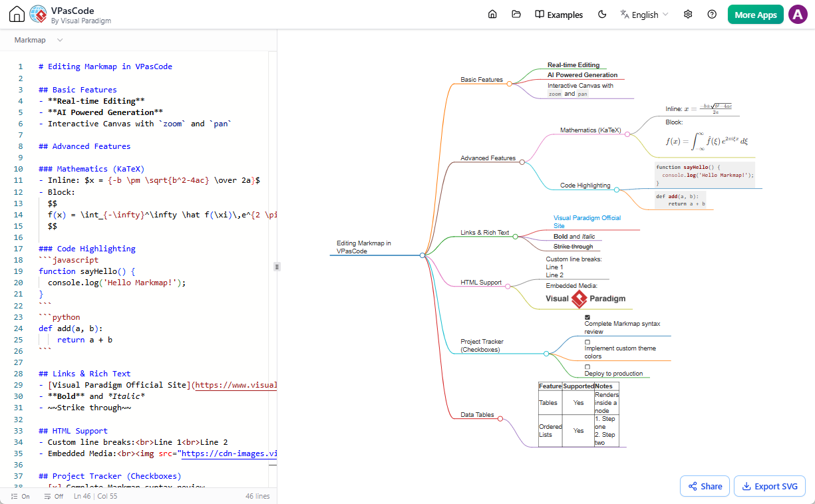
Task: Click '### Mathematics (KaTeX)' code line
Action: (91, 169)
